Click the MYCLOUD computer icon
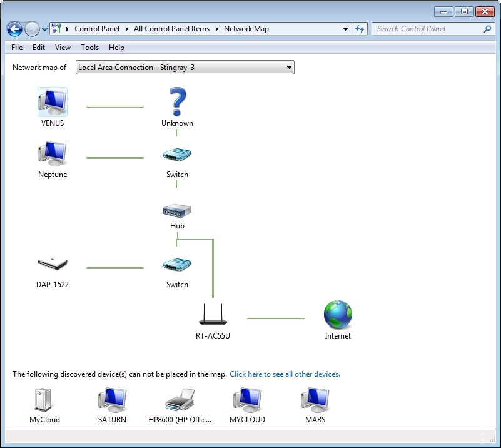501x448 pixels. click(247, 399)
